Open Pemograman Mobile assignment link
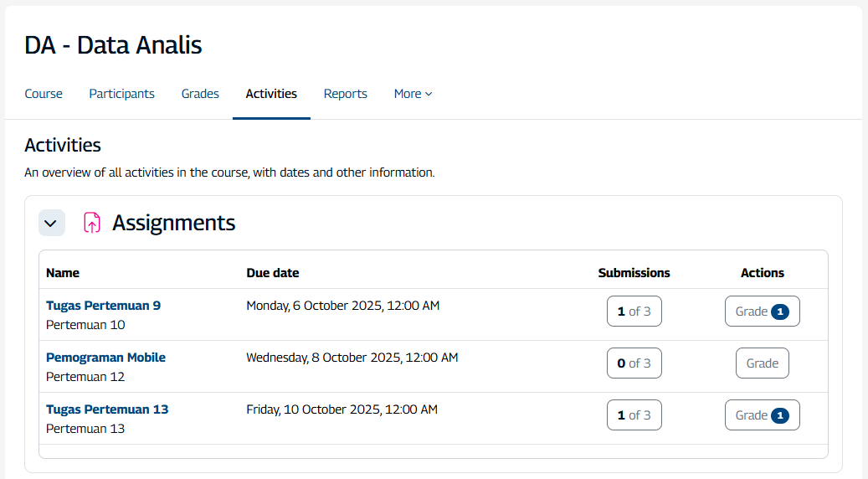This screenshot has width=868, height=479. click(105, 358)
